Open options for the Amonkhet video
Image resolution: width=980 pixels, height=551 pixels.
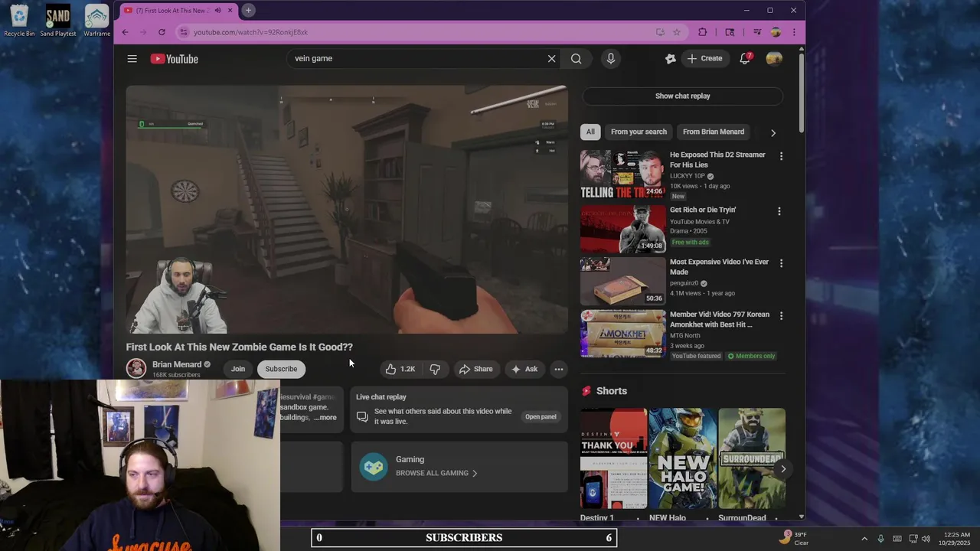781,315
